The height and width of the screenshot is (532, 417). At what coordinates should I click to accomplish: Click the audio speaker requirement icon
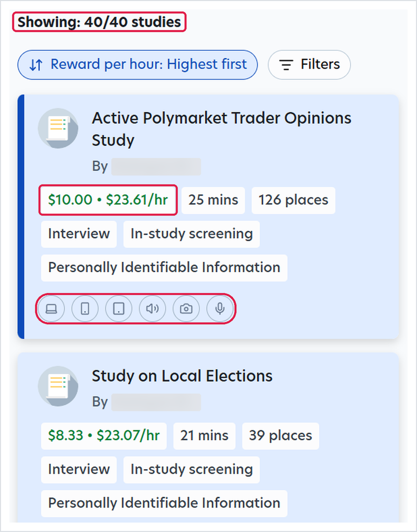click(x=153, y=309)
